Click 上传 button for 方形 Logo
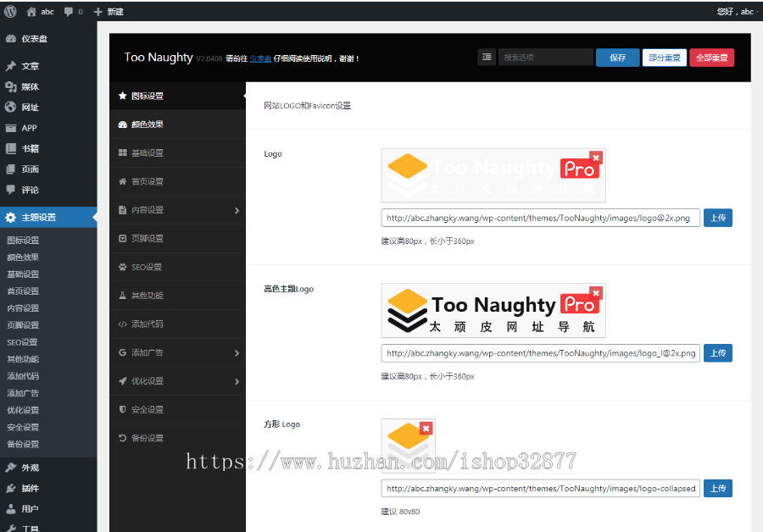 click(718, 488)
